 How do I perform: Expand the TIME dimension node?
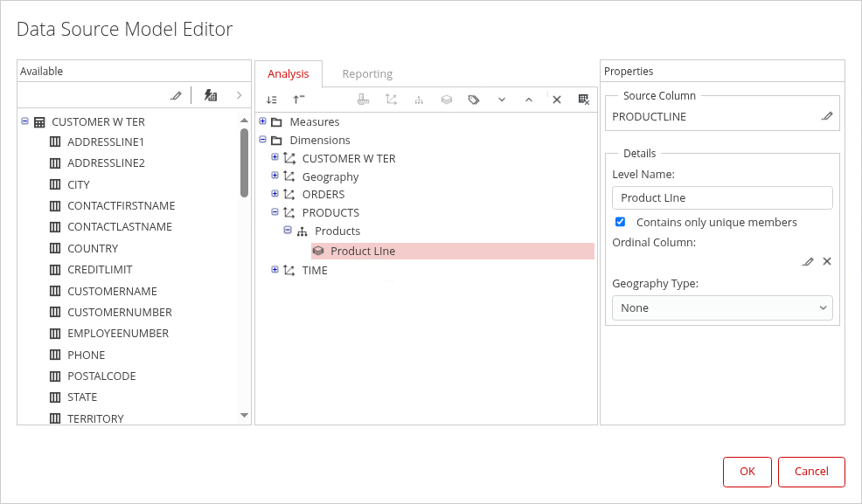point(275,270)
